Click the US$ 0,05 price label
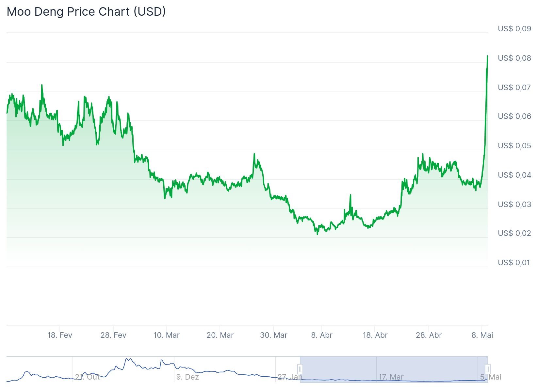 514,146
